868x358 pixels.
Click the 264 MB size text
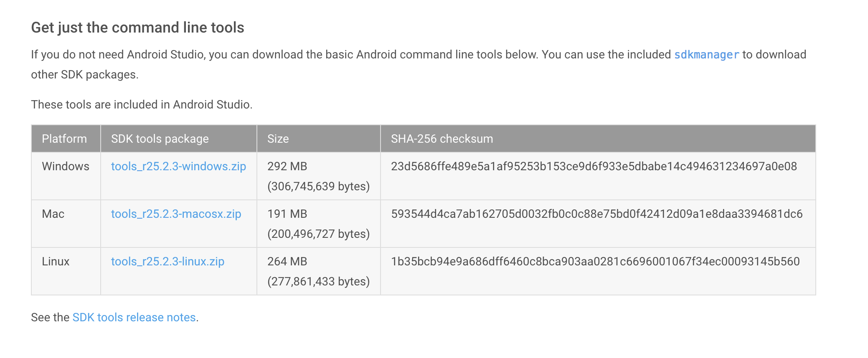coord(287,262)
